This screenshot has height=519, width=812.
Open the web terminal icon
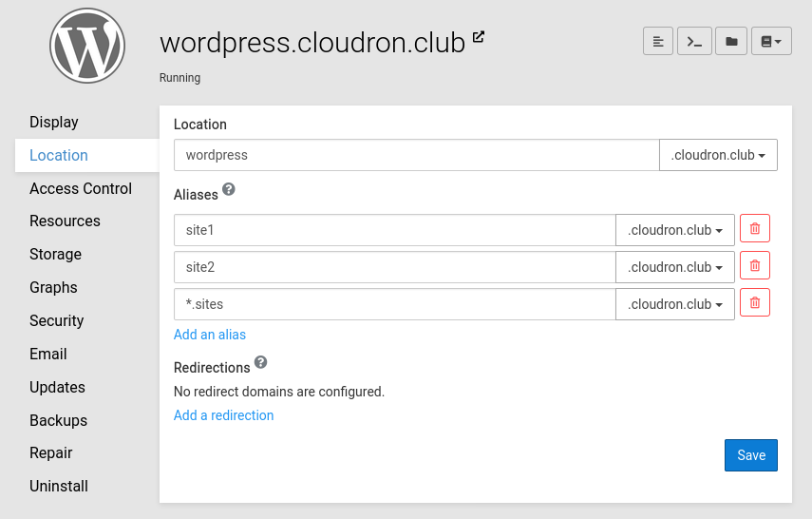pos(694,41)
